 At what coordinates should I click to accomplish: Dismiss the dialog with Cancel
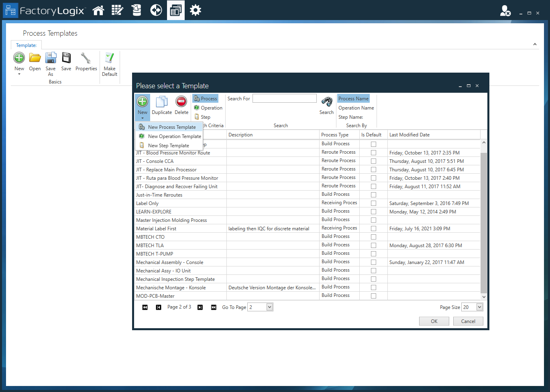pyautogui.click(x=468, y=321)
